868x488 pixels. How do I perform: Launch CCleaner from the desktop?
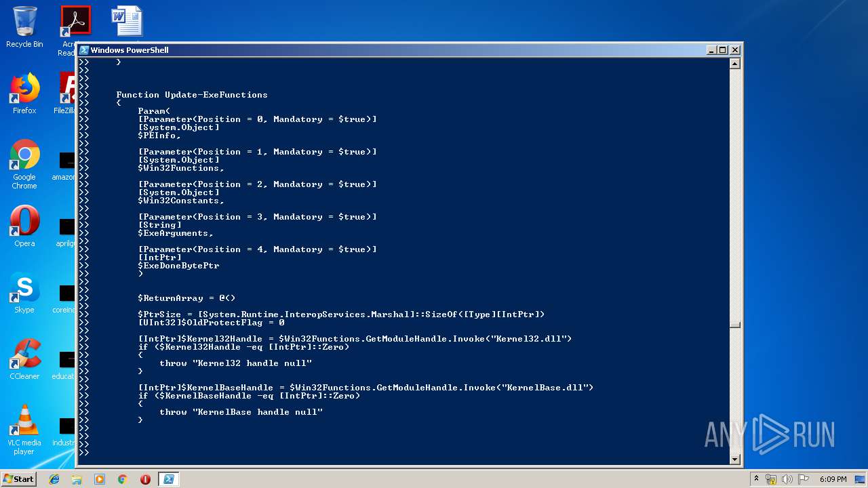(x=24, y=359)
